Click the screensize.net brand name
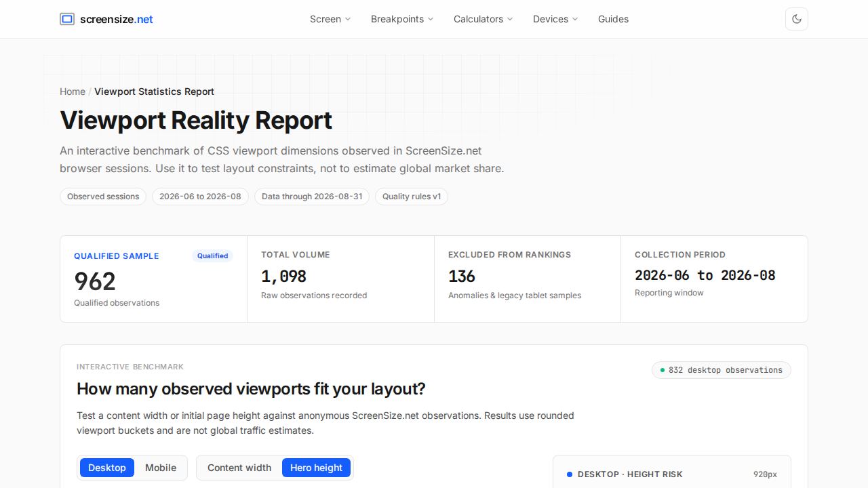The image size is (868, 488). 117,19
